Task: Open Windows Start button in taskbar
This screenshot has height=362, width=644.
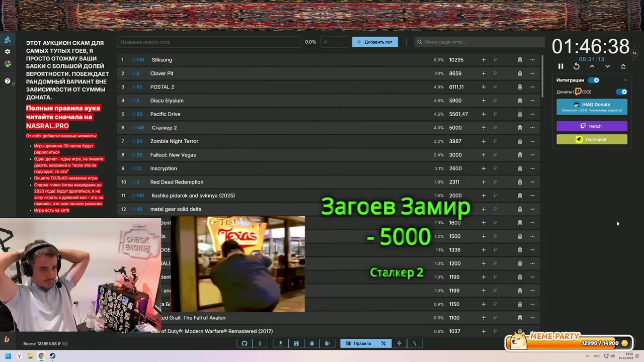Action: pos(8,356)
